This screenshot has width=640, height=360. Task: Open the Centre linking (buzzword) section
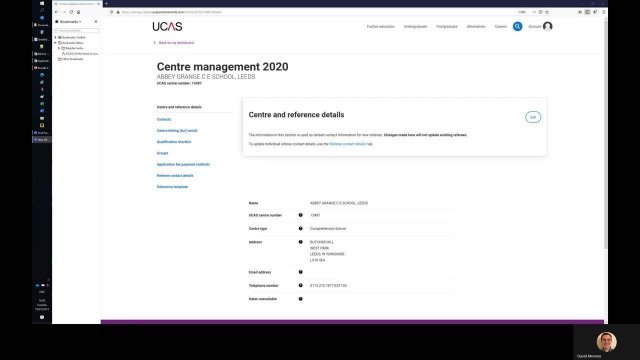(177, 131)
